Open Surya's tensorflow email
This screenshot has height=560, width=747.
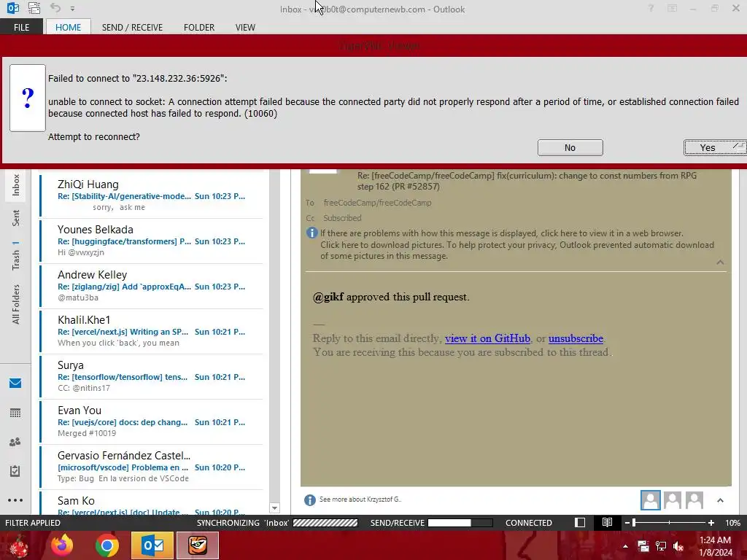pyautogui.click(x=152, y=377)
